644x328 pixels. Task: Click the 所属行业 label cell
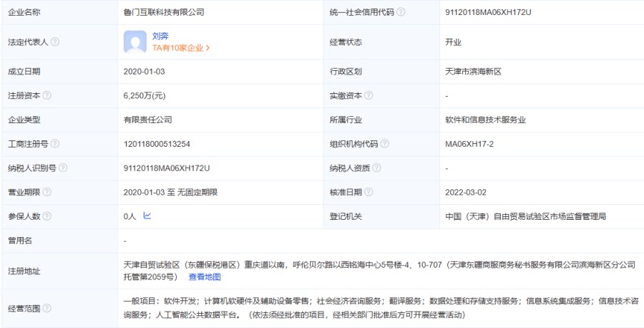(381, 120)
